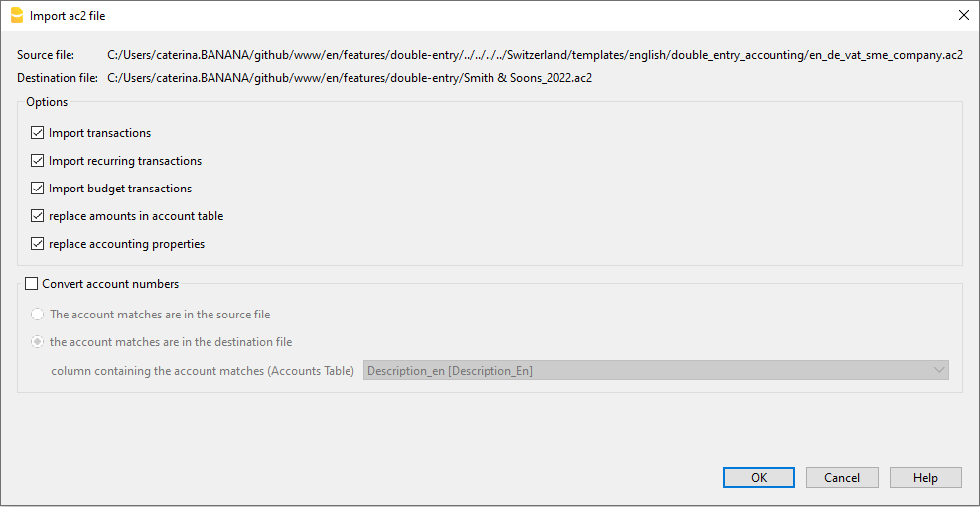The height and width of the screenshot is (507, 980).
Task: Click the Options group label
Action: (47, 102)
